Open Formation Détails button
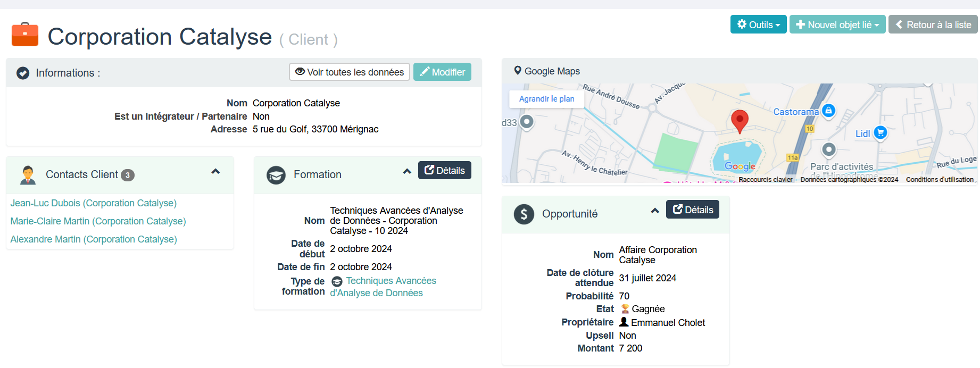980x368 pixels. 444,170
